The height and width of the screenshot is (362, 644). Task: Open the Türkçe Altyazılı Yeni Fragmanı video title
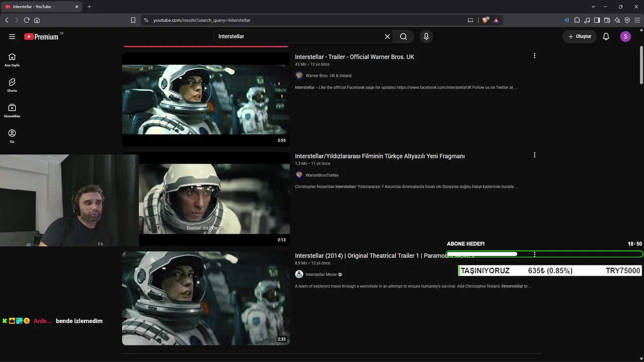(x=380, y=156)
